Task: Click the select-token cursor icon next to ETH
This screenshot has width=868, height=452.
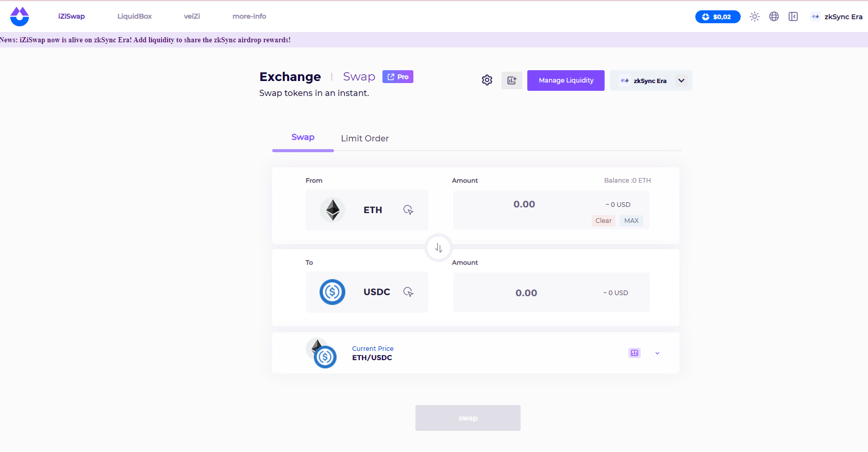Action: [408, 210]
